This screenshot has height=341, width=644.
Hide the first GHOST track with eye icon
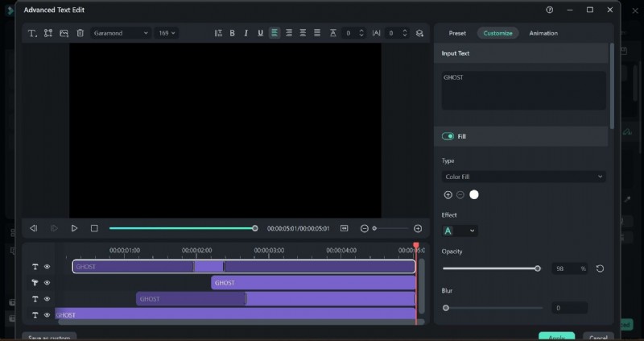click(x=47, y=267)
